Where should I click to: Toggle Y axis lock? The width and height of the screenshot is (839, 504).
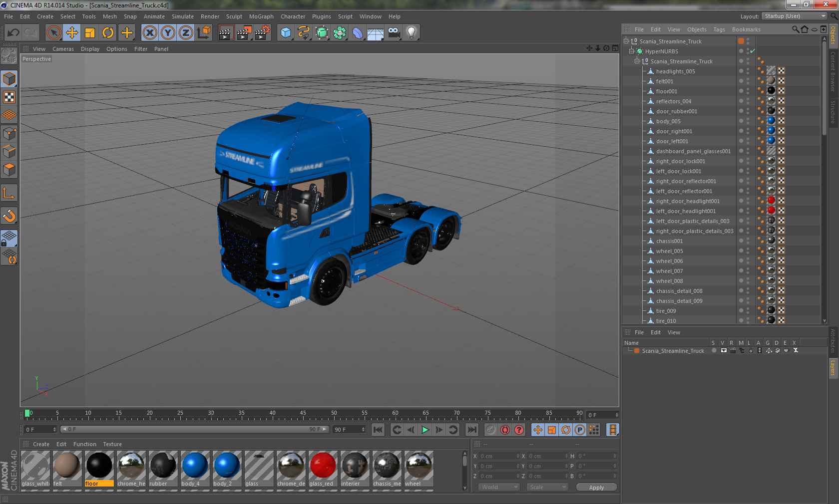(x=168, y=33)
